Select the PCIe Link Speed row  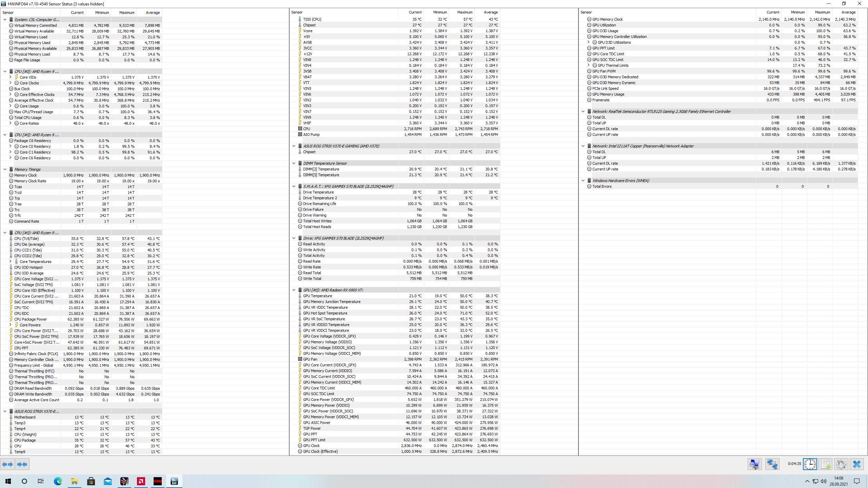pyautogui.click(x=718, y=88)
